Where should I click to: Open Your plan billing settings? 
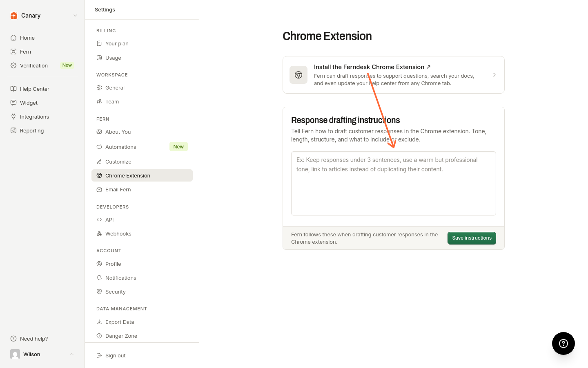point(142,43)
